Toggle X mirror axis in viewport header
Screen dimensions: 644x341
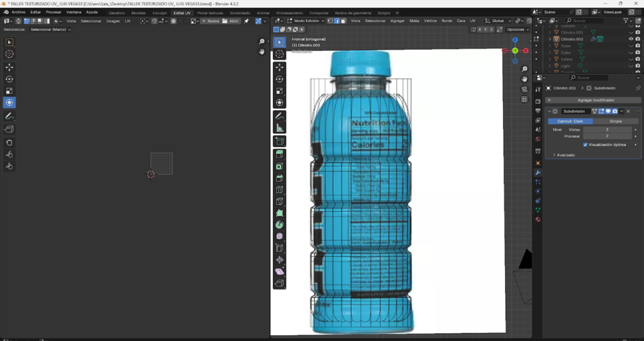pos(479,30)
